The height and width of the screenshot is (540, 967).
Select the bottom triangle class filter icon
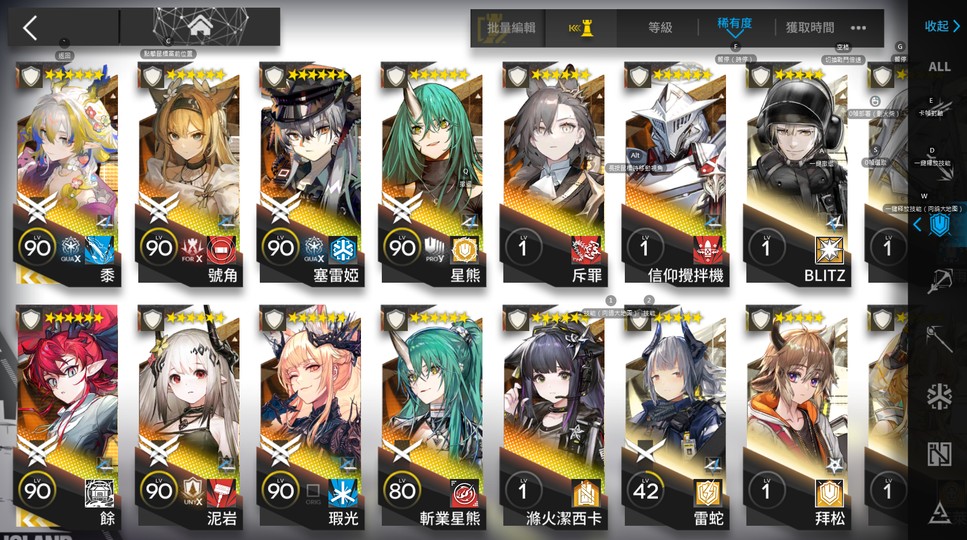(939, 512)
